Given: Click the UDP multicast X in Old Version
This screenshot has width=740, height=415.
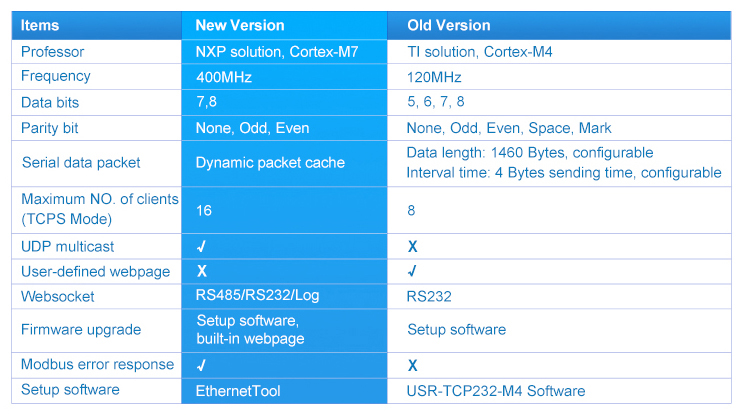Looking at the screenshot, I should (412, 246).
